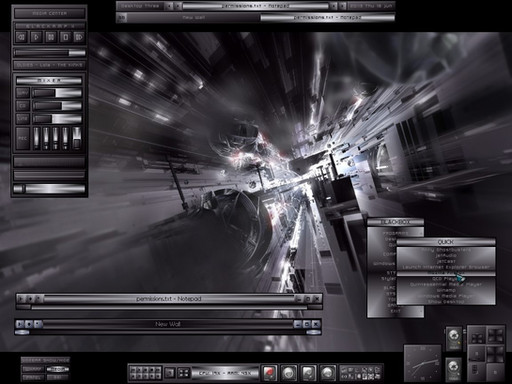Screen dimensions: 512x384
Task: Select Winamp from the Quick menu
Action: [446, 290]
